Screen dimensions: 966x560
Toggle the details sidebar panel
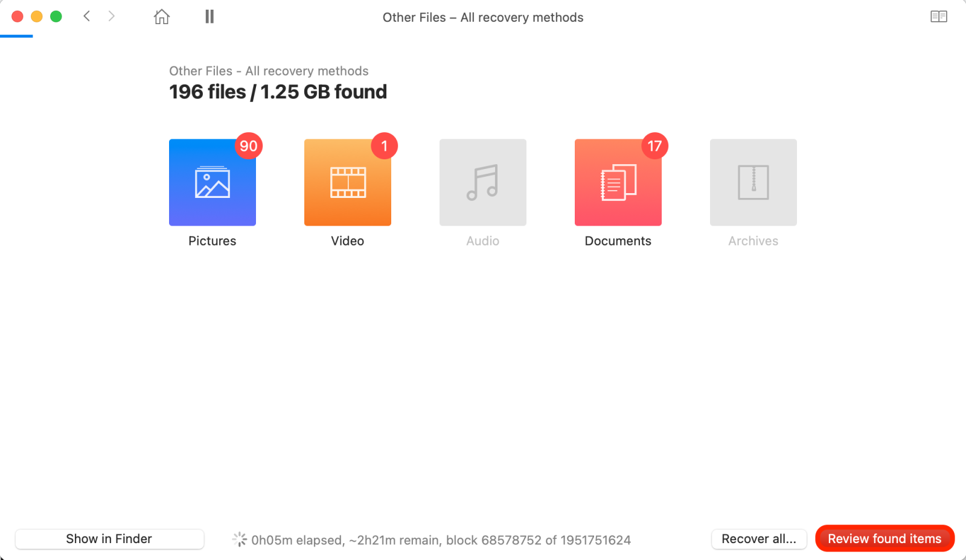pos(939,16)
